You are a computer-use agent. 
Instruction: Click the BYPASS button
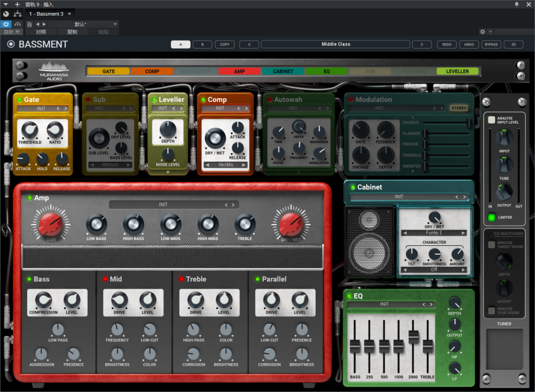click(x=491, y=44)
